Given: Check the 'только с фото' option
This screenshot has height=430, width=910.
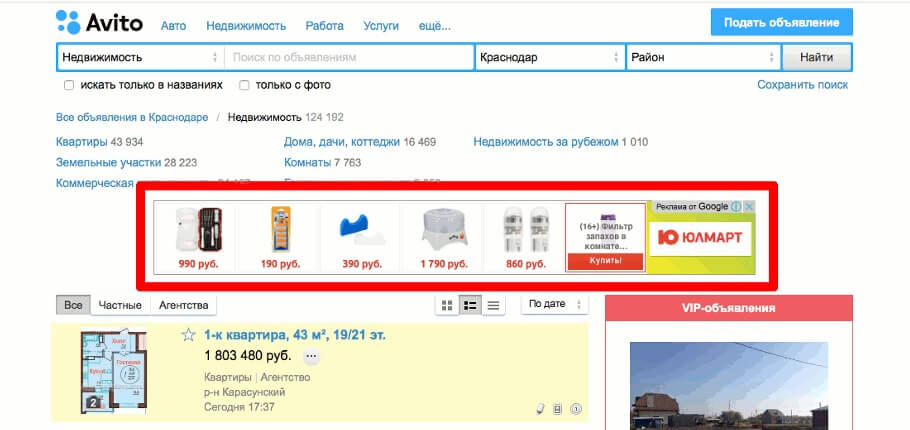Looking at the screenshot, I should [245, 85].
